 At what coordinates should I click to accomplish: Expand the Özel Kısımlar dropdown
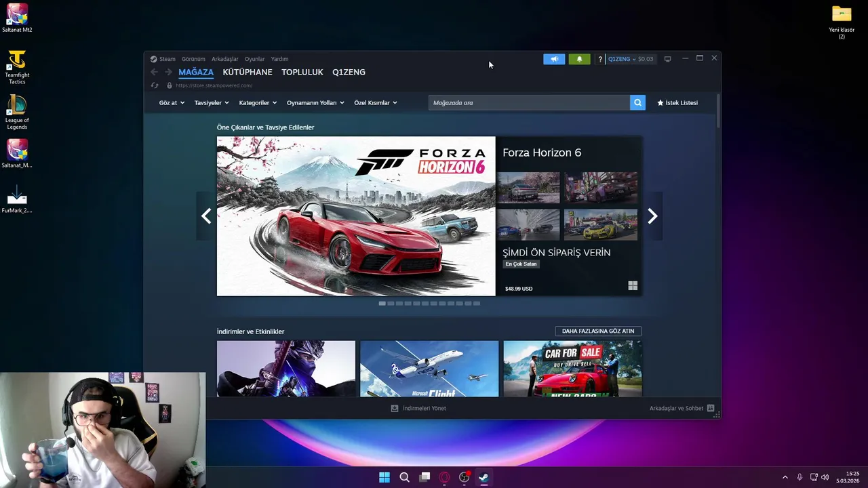(376, 102)
